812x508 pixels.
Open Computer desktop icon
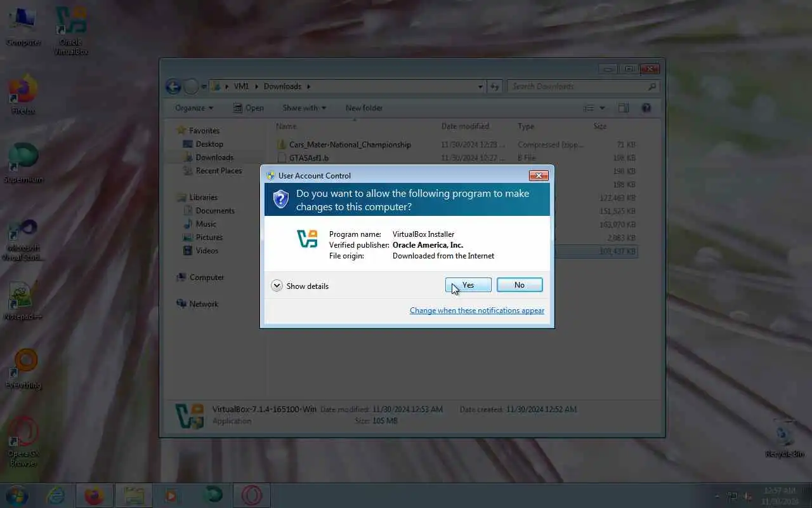23,27
